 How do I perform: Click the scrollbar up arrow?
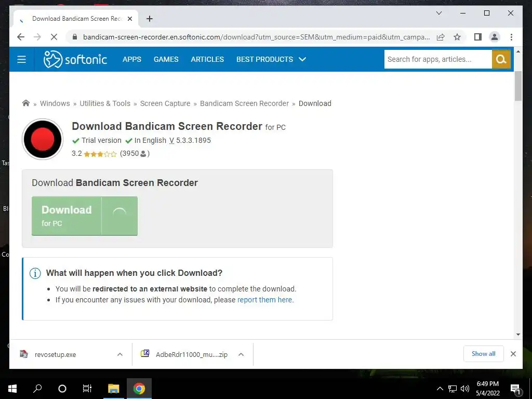[518, 51]
